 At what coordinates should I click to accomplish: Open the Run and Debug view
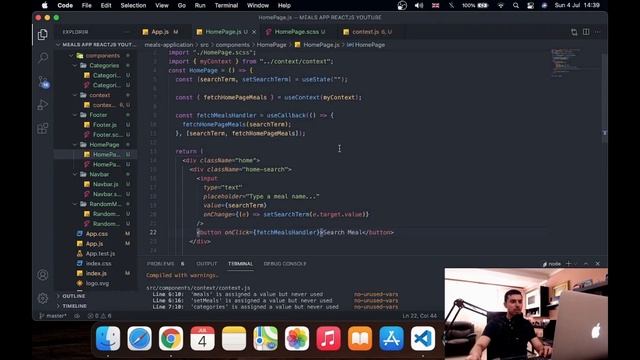[x=42, y=105]
